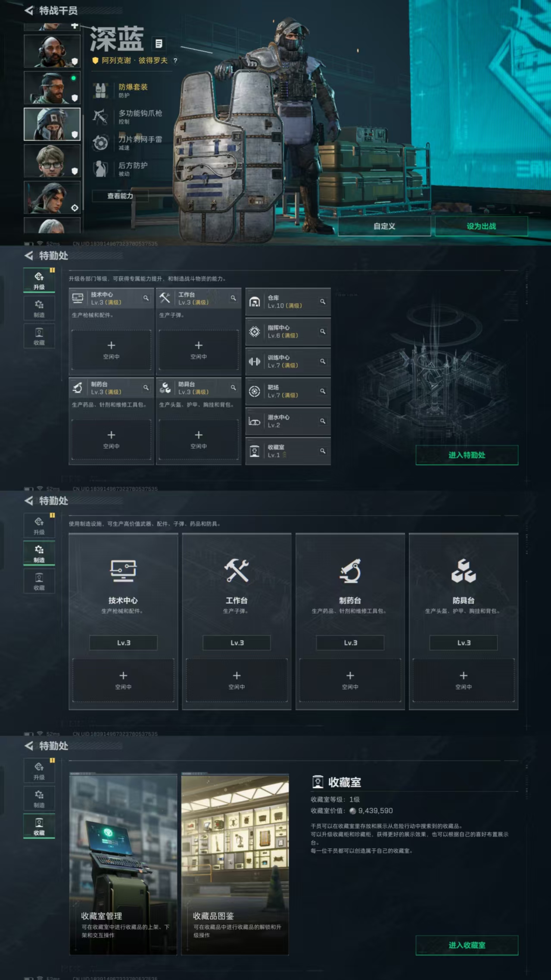Select the 防爆套装 ability icon
551x980 pixels.
click(x=100, y=90)
